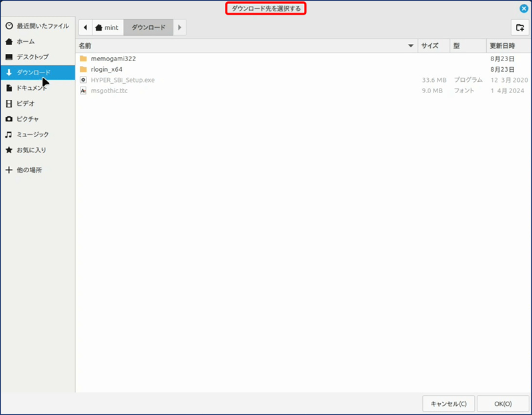Open Pictures (ピクチャ) in sidebar
The height and width of the screenshot is (415, 532).
(37, 119)
